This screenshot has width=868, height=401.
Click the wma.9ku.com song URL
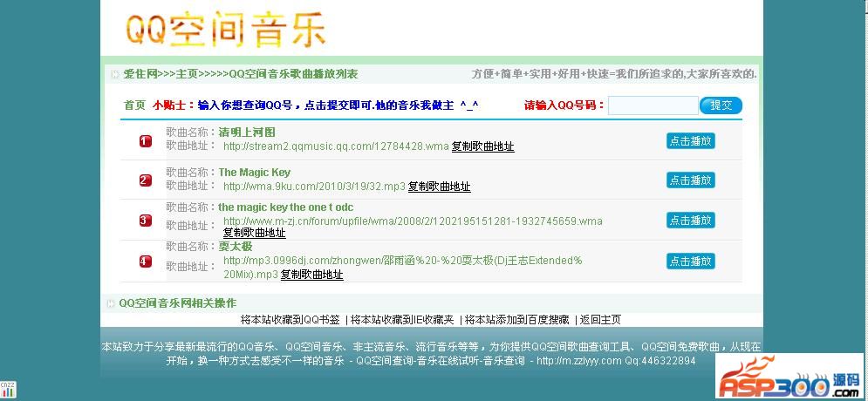coord(314,187)
